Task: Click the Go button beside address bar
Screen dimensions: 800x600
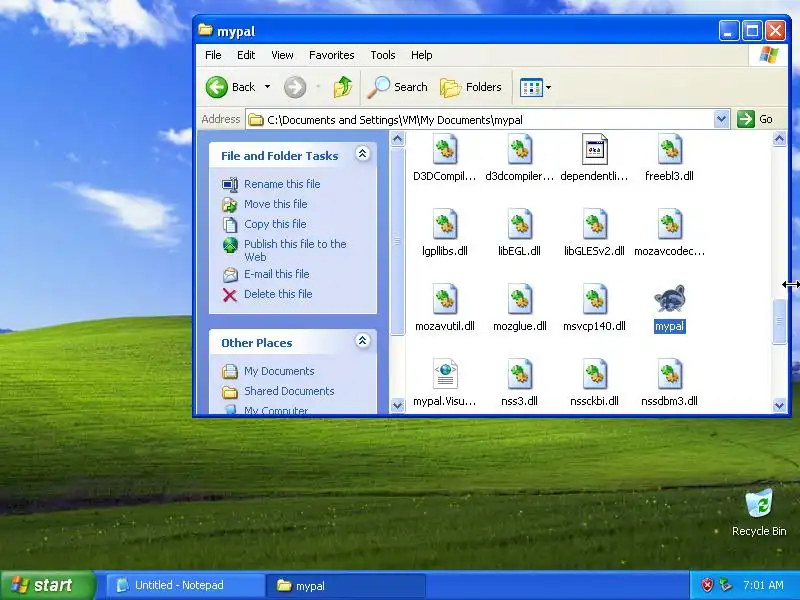Action: tap(756, 119)
